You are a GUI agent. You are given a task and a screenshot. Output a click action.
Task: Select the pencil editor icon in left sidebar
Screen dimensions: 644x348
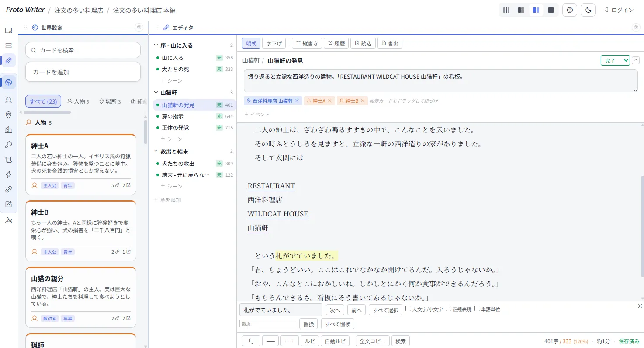9,60
